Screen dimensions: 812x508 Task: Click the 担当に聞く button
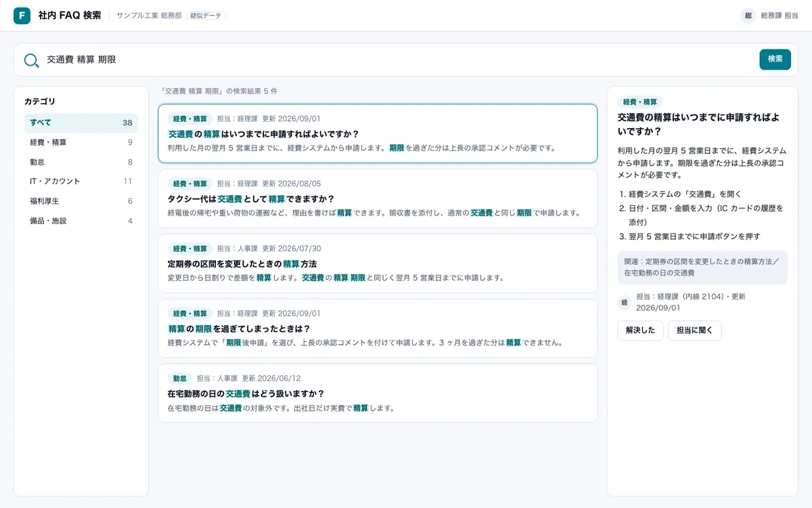(x=695, y=331)
